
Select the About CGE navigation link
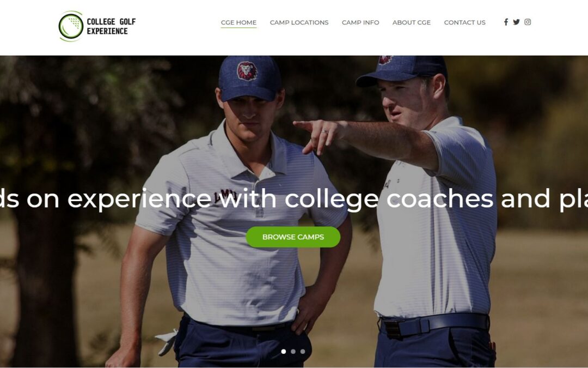412,22
